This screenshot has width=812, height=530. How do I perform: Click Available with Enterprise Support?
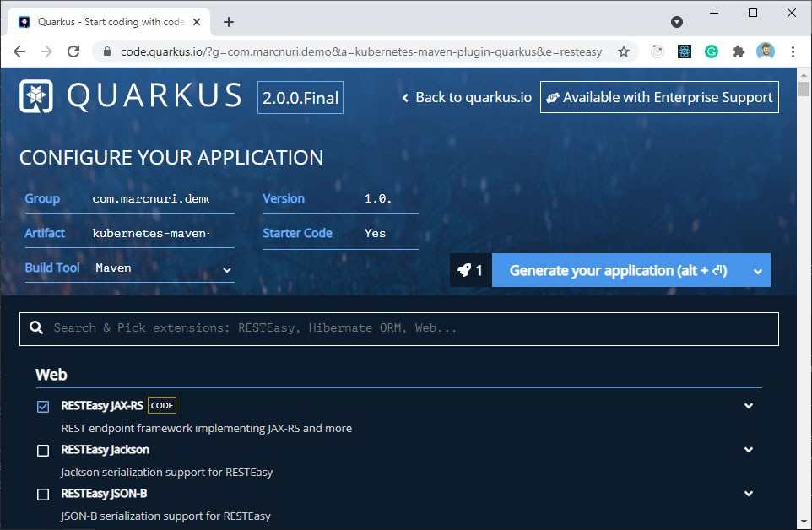tap(659, 97)
